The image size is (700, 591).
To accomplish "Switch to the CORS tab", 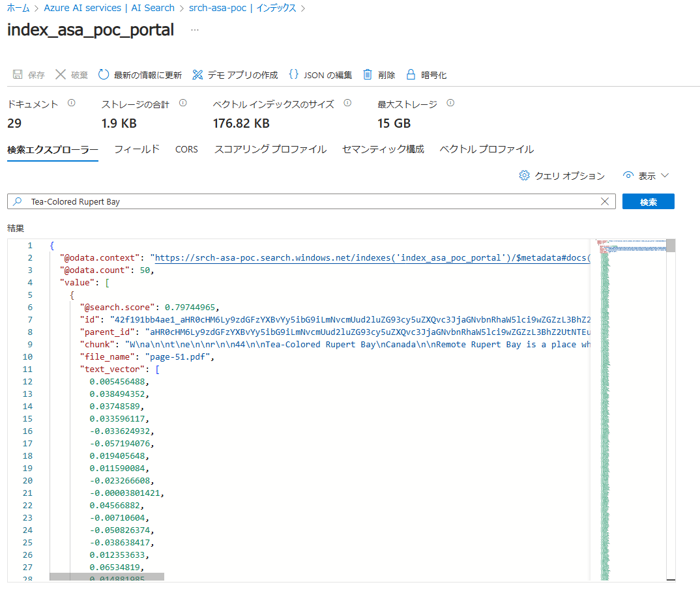I will pyautogui.click(x=186, y=149).
